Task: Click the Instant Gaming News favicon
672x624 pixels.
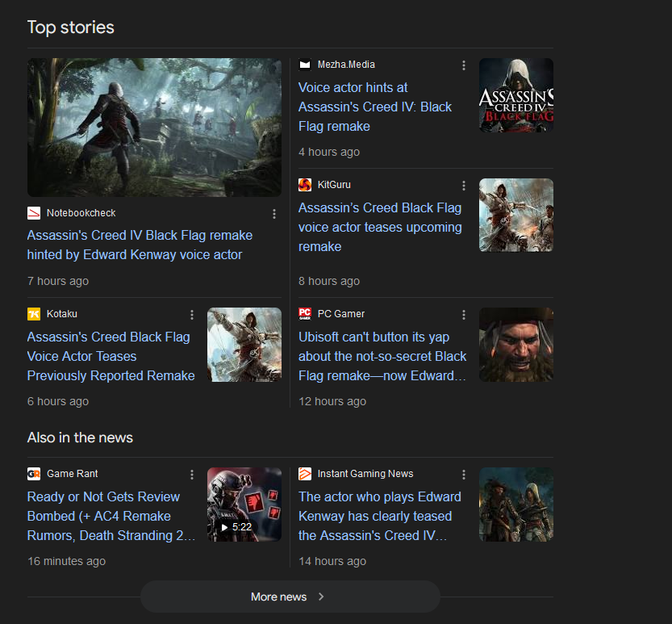Action: 305,474
